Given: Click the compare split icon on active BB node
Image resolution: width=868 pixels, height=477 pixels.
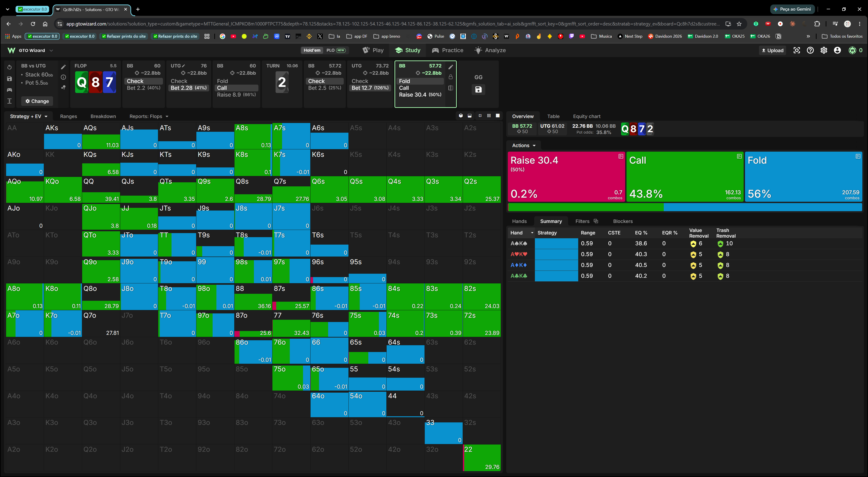Looking at the screenshot, I should (x=450, y=88).
